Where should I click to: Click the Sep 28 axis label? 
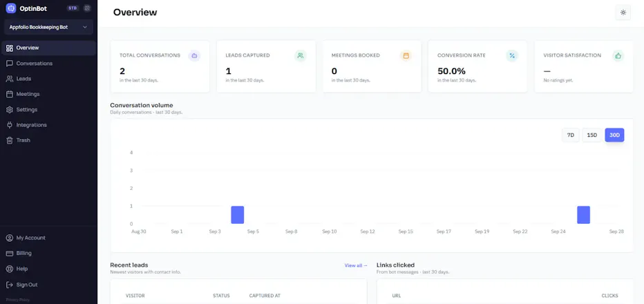[x=616, y=231]
